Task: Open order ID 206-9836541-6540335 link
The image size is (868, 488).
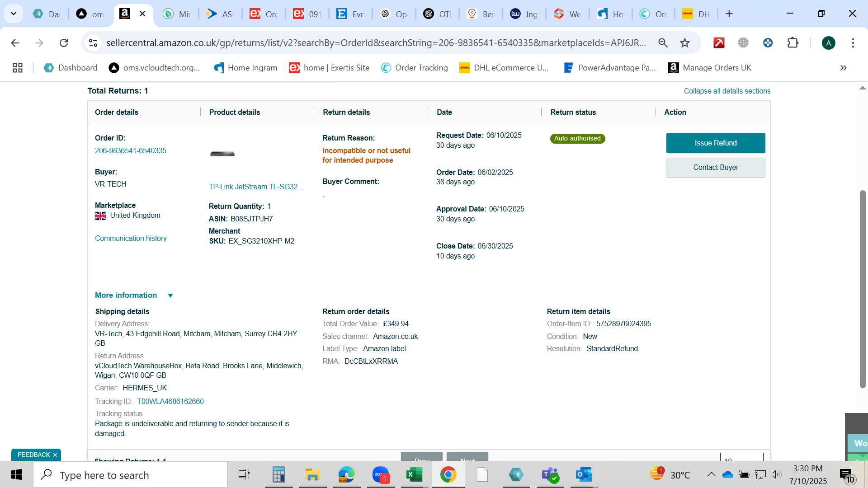Action: [x=131, y=151]
